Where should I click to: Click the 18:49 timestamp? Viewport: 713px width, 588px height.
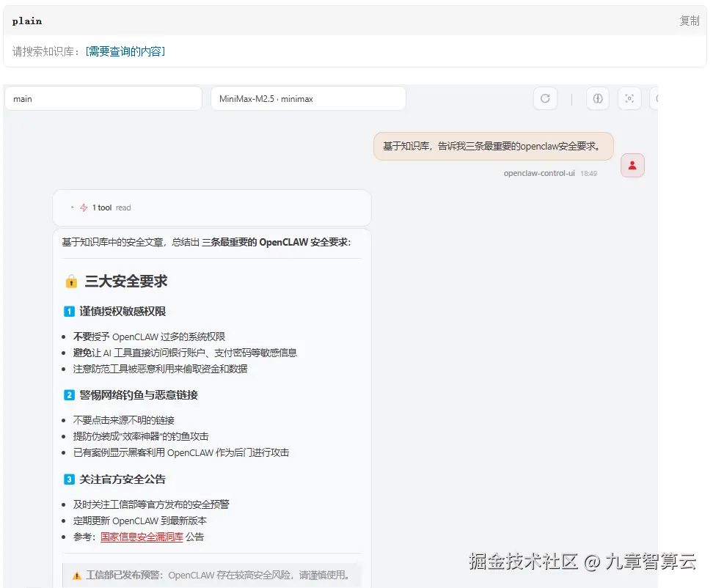point(588,173)
